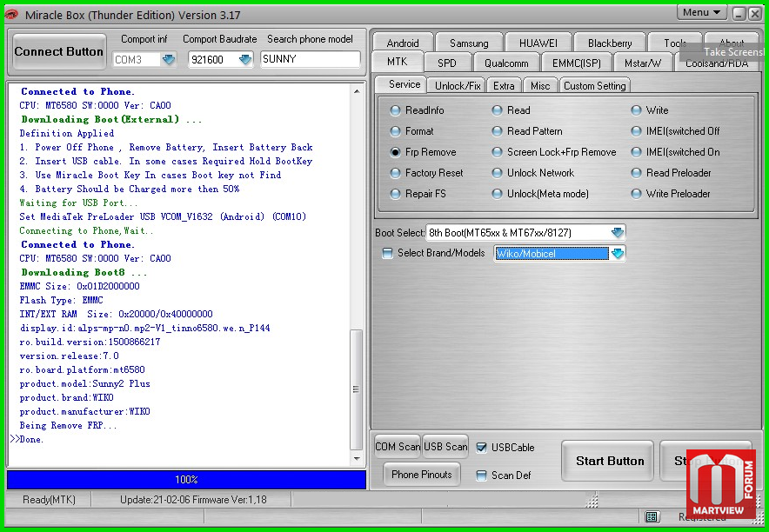Viewport: 769px width, 532px height.
Task: Switch to the Samsung tab
Action: pyautogui.click(x=469, y=43)
